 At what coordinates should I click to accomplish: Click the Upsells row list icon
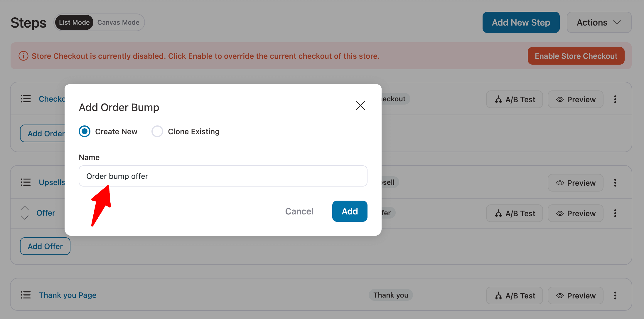26,182
